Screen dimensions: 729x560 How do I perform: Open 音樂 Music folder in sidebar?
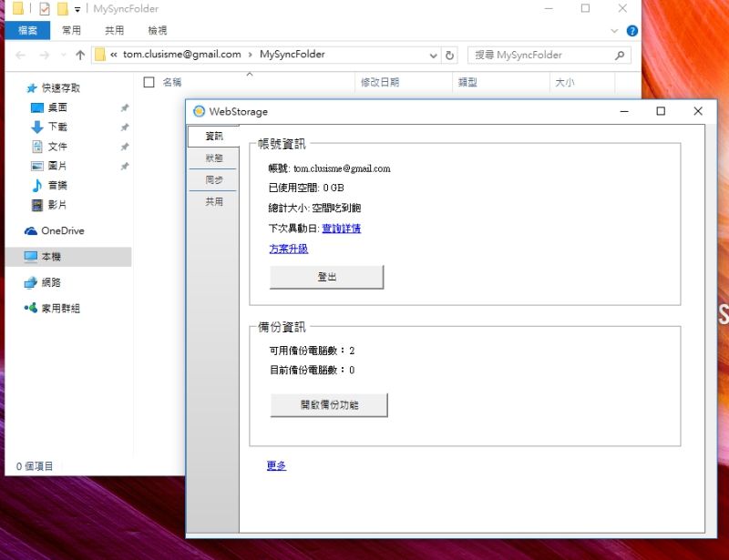56,186
